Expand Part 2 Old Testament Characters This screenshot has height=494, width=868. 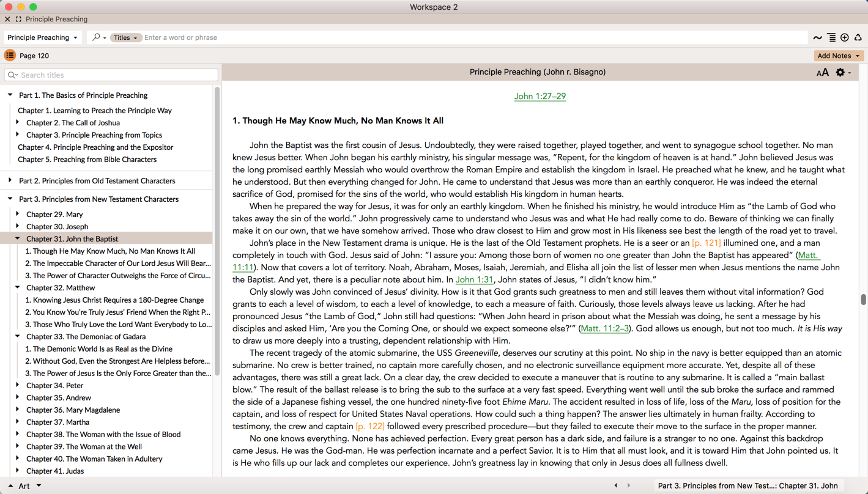pyautogui.click(x=10, y=180)
